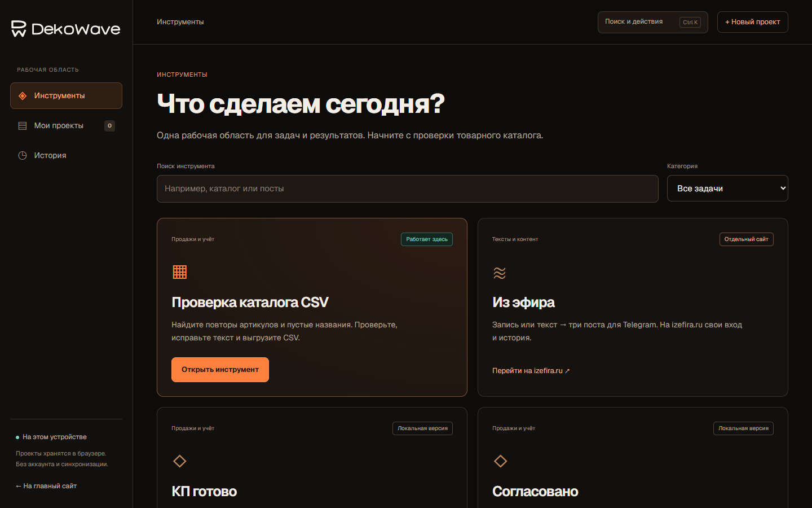Open the Поиск и действия search bar

click(652, 22)
